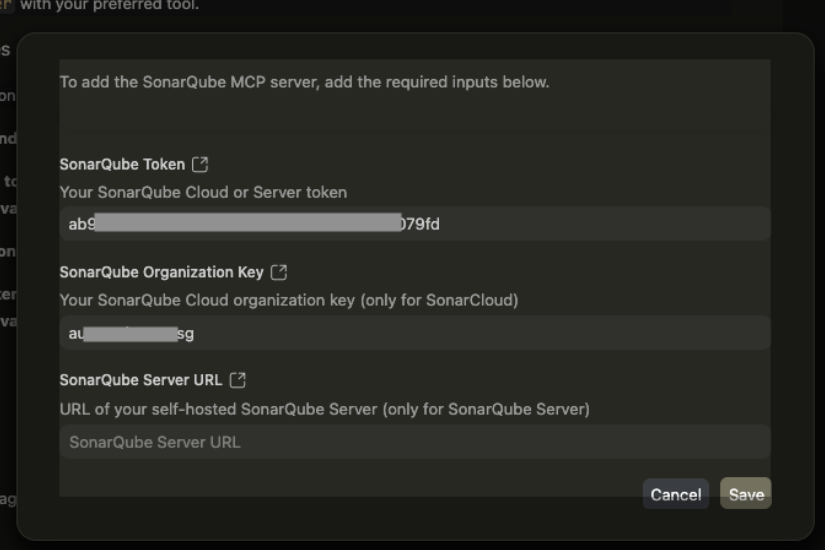Click "Your SonarQube Cloud or Server token" description
The width and height of the screenshot is (825, 550).
(203, 192)
